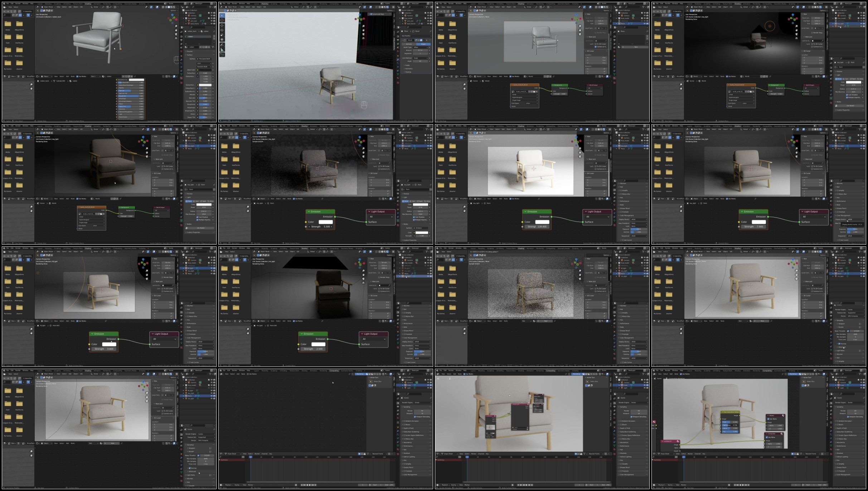Adjust Fac slider on Hue Saturation Value node

click(730, 432)
